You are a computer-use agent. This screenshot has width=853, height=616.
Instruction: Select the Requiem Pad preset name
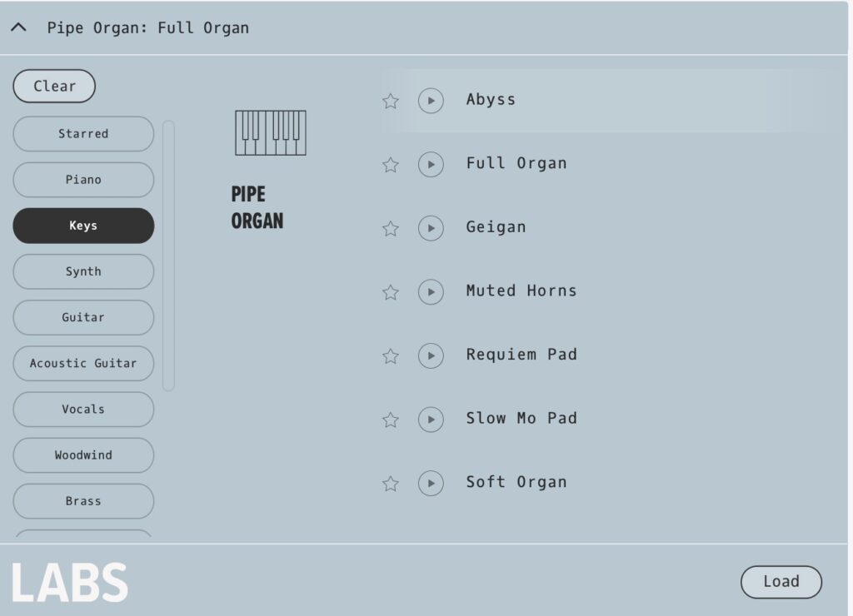pos(521,355)
